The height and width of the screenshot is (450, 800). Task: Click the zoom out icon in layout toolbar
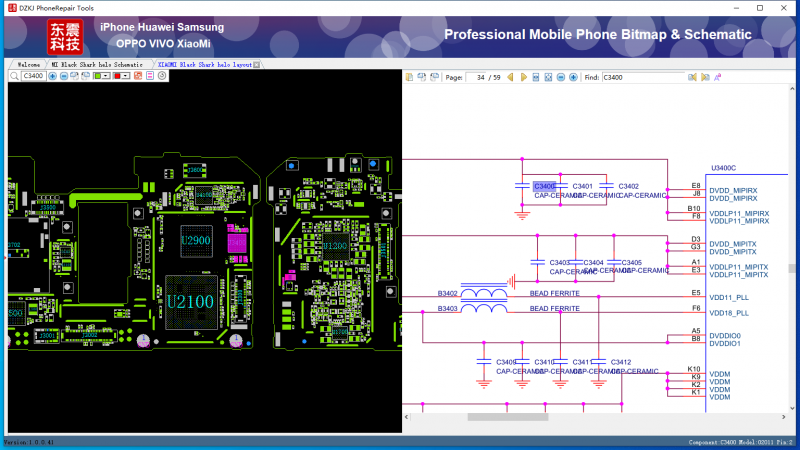[x=62, y=76]
